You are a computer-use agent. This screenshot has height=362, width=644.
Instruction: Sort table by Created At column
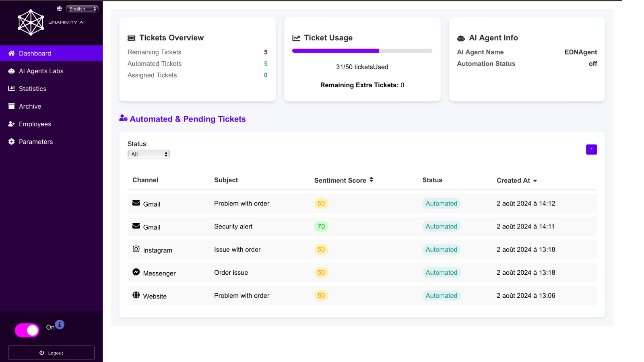(x=517, y=180)
